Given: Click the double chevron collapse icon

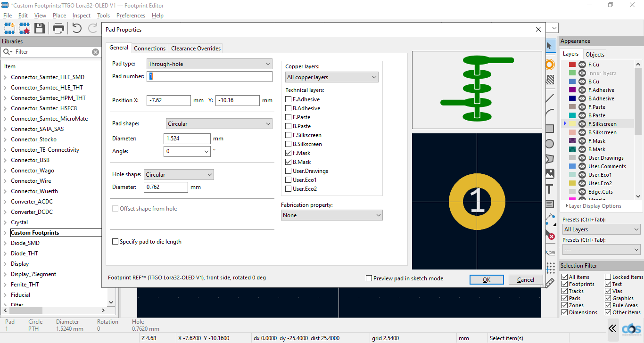Looking at the screenshot, I should [x=612, y=328].
